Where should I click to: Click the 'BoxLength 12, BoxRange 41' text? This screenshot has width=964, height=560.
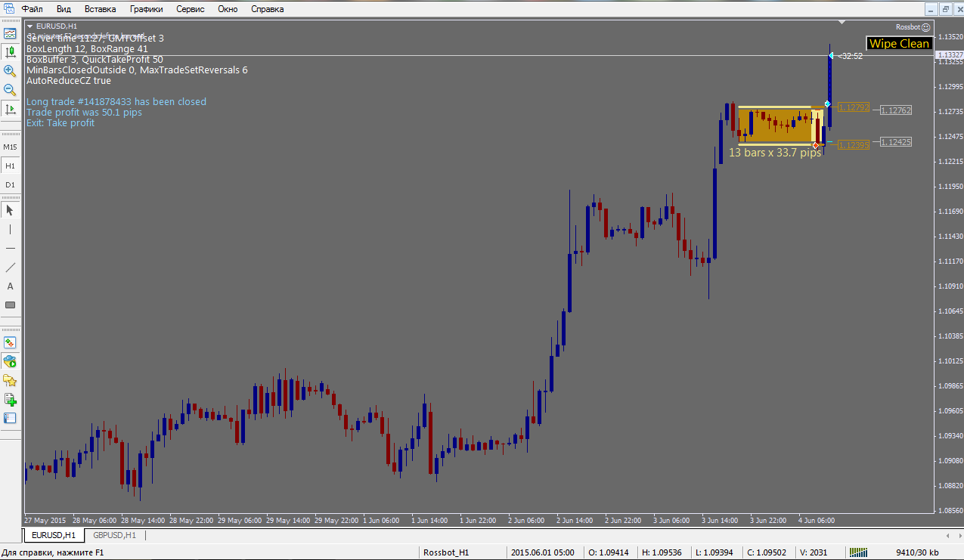click(x=87, y=48)
